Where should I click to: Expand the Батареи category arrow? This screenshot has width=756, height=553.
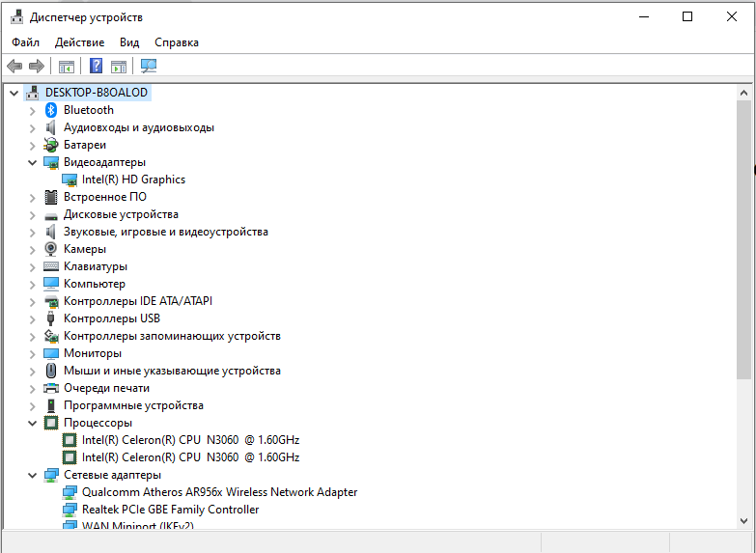pos(32,145)
